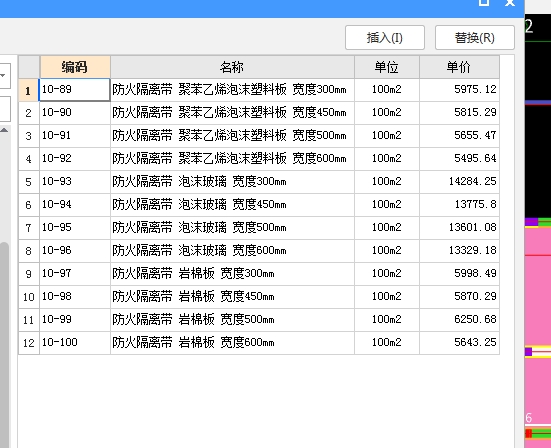Viewport: 551px width, 448px height.
Task: Click price 5998.49
Action: coord(459,274)
